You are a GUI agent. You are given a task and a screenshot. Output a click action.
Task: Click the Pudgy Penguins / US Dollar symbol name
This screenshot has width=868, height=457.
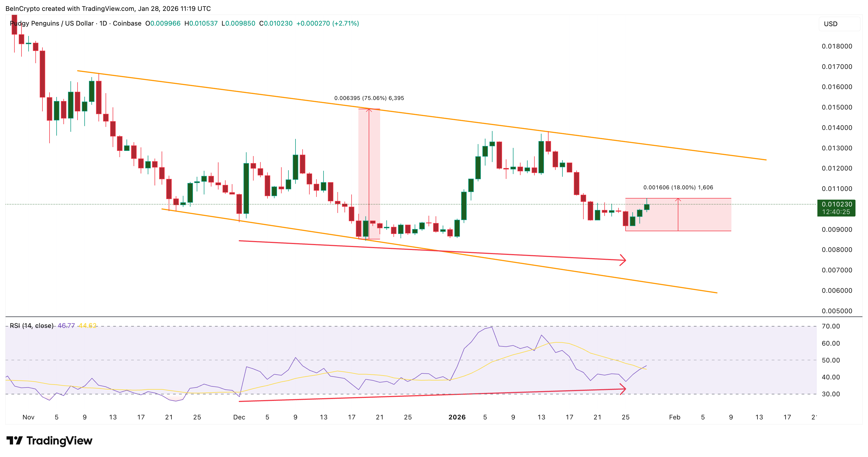pyautogui.click(x=51, y=24)
